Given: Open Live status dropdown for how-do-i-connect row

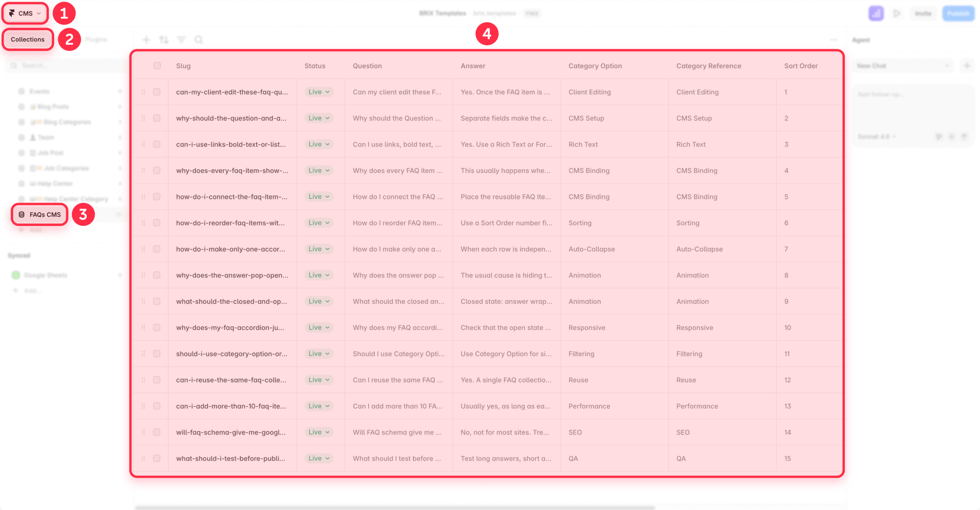Looking at the screenshot, I should tap(319, 197).
